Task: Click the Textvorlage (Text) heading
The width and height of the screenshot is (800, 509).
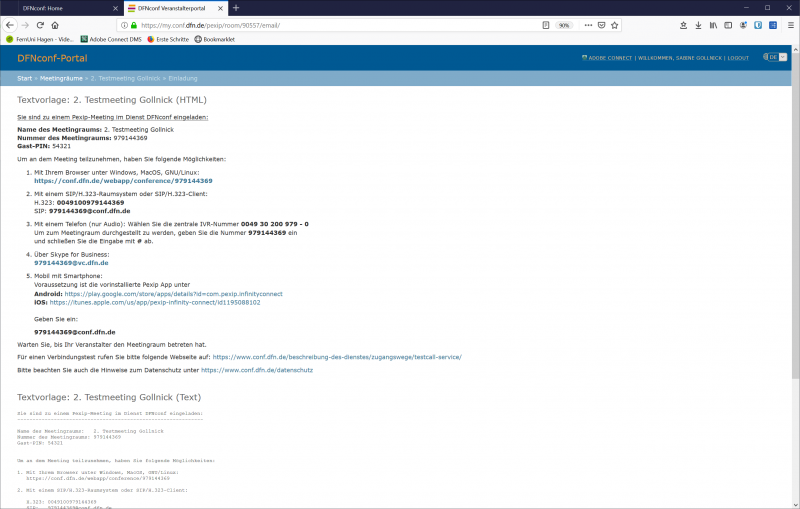Action: click(109, 397)
